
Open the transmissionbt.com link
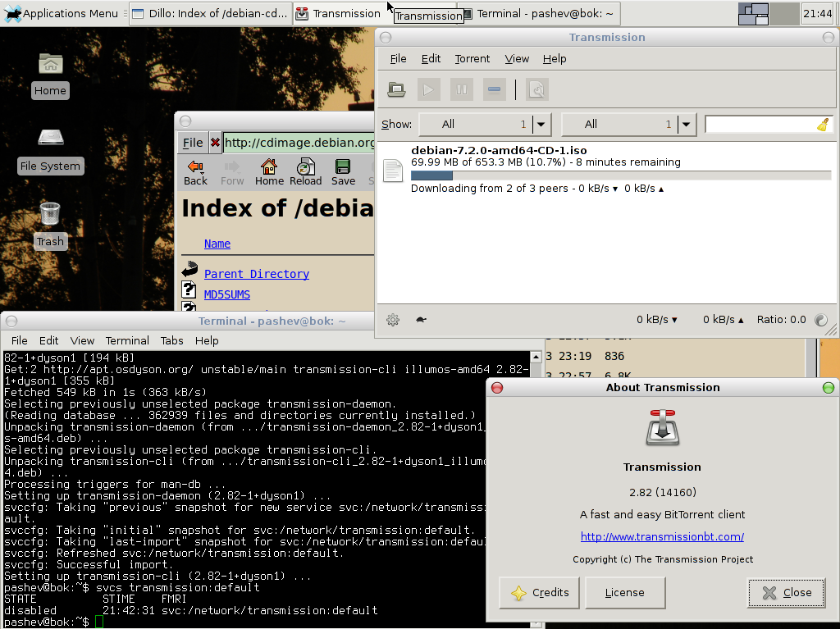pyautogui.click(x=662, y=537)
